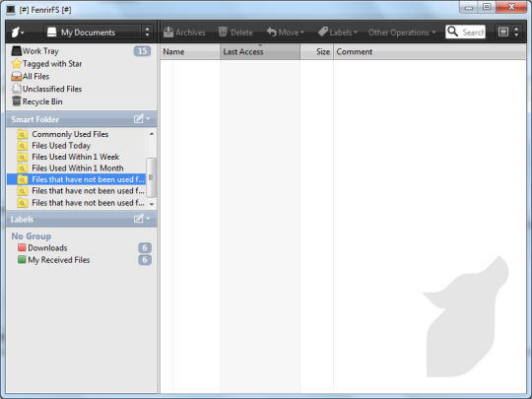Sort by the Size column header
The image size is (532, 399).
tap(317, 51)
